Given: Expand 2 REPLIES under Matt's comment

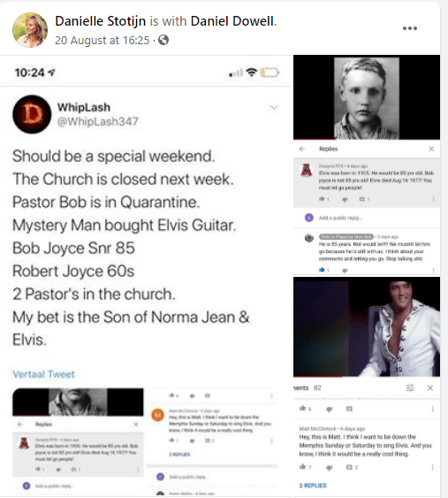Looking at the screenshot, I should 313,486.
